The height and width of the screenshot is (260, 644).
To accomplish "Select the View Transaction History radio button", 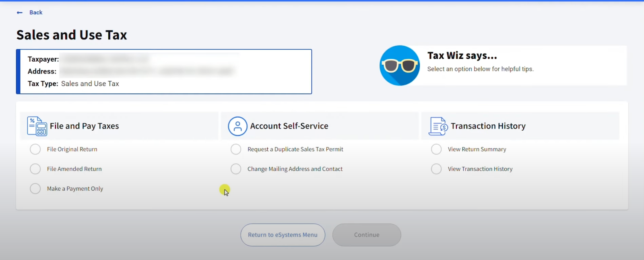I will click(436, 169).
